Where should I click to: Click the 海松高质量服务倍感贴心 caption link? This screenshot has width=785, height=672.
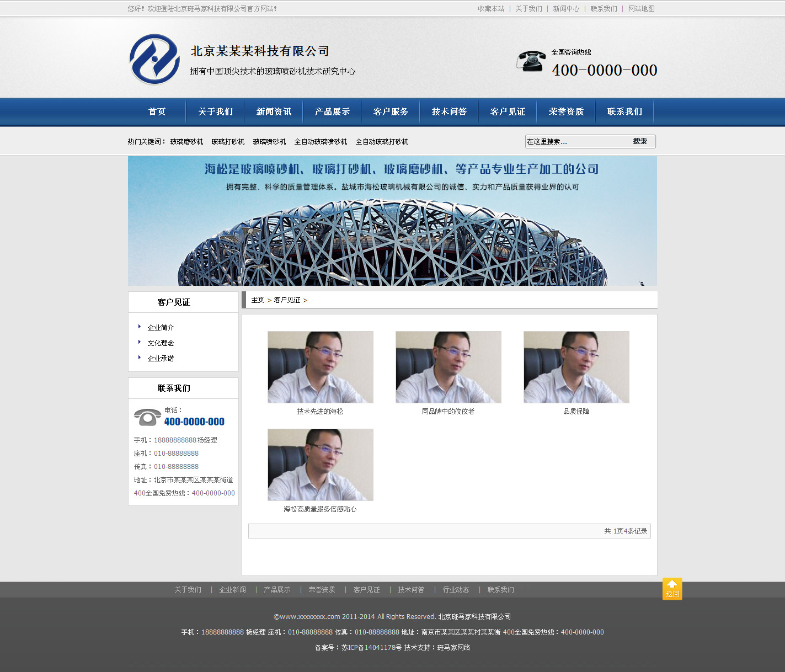click(320, 509)
